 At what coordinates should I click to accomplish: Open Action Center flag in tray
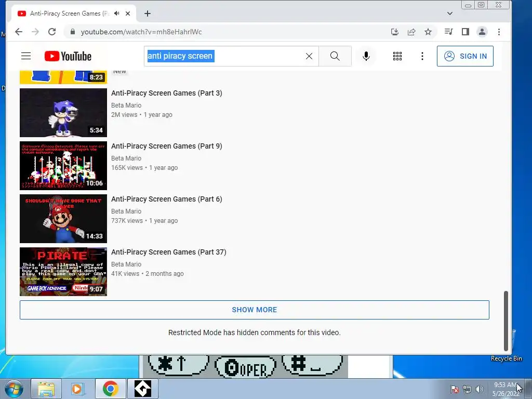tap(455, 389)
